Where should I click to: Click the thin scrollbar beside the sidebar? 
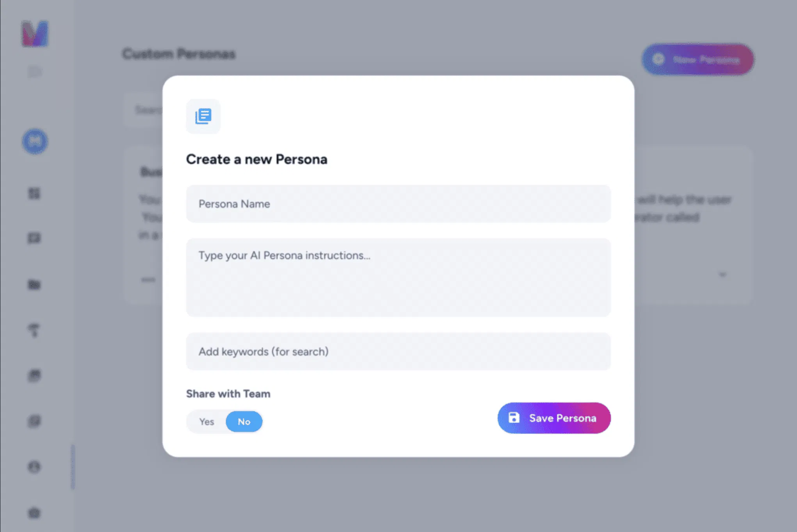tap(73, 466)
